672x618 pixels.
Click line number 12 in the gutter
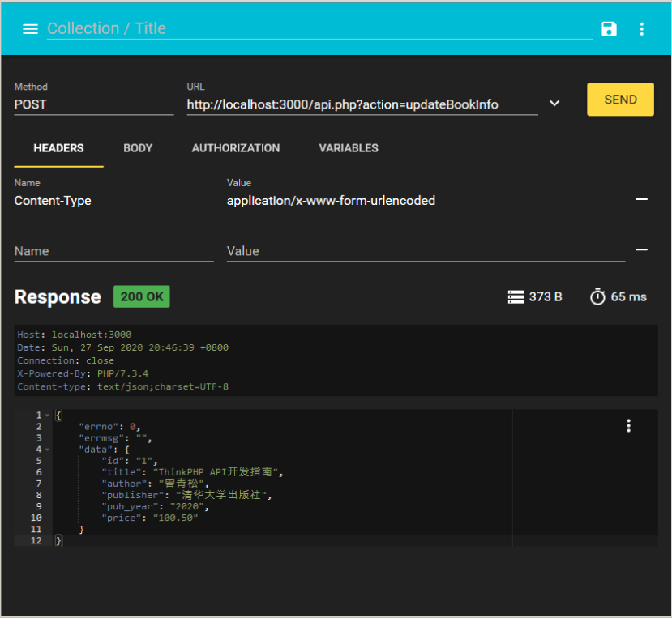[36, 540]
